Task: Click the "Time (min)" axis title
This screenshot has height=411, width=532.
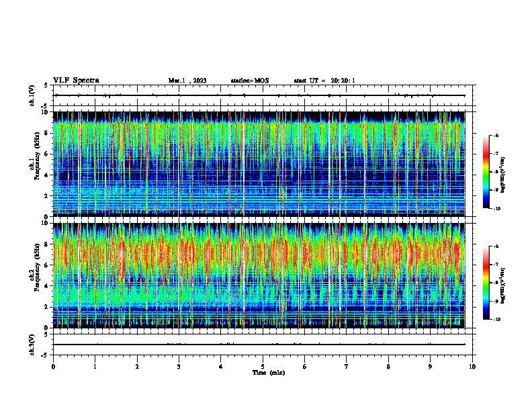Action: tap(269, 373)
